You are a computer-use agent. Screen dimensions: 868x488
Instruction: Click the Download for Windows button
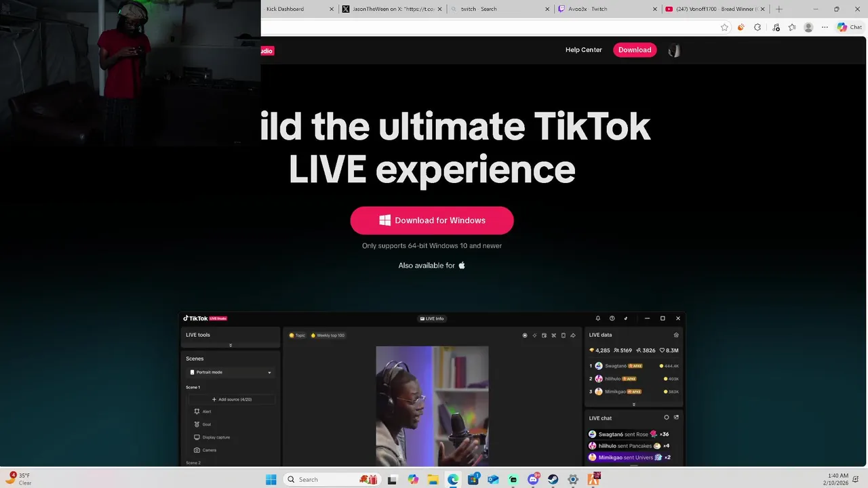point(432,220)
